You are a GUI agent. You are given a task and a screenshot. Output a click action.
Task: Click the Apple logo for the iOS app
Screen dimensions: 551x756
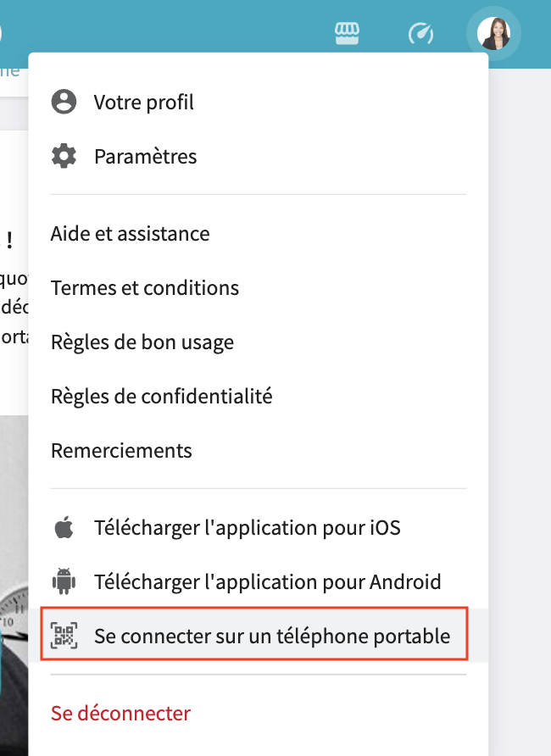[x=64, y=526]
